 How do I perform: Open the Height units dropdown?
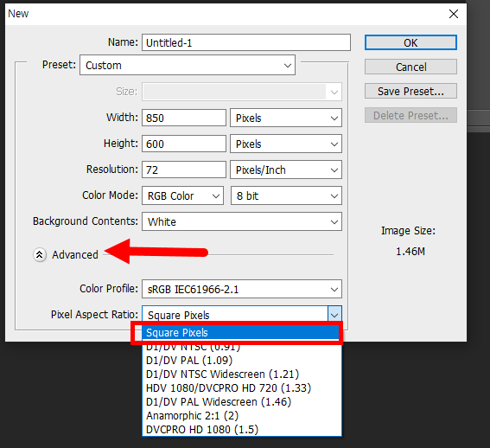click(x=286, y=144)
